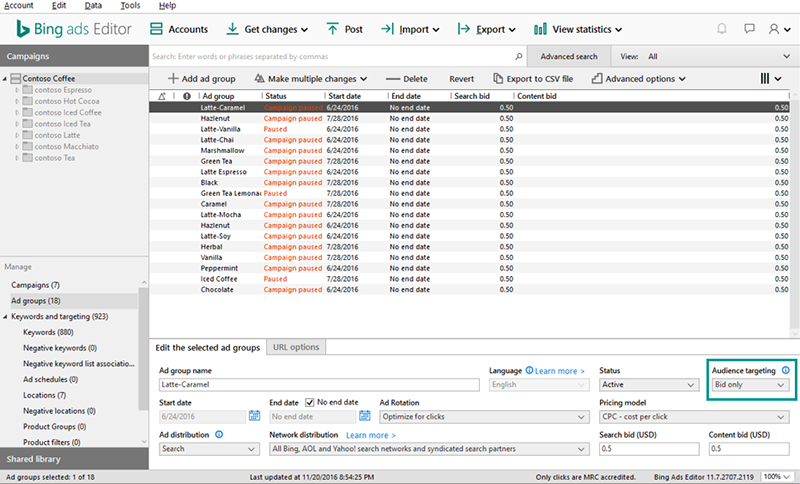Click the Export arrow icon

(464, 29)
